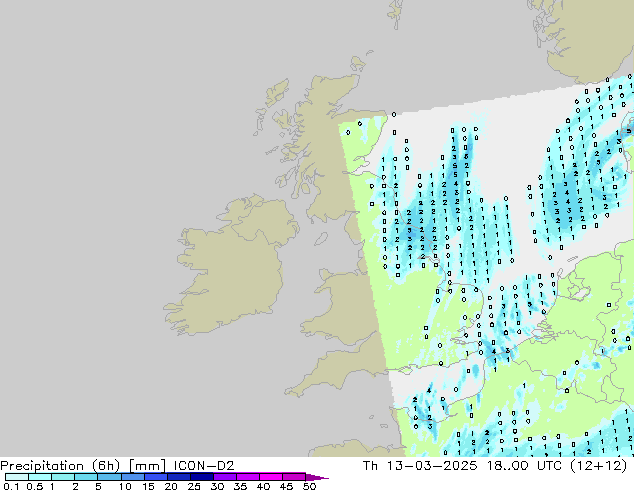Click the 'ICON-D2' model name
Viewport: 634px width, 490px height.
tap(204, 466)
